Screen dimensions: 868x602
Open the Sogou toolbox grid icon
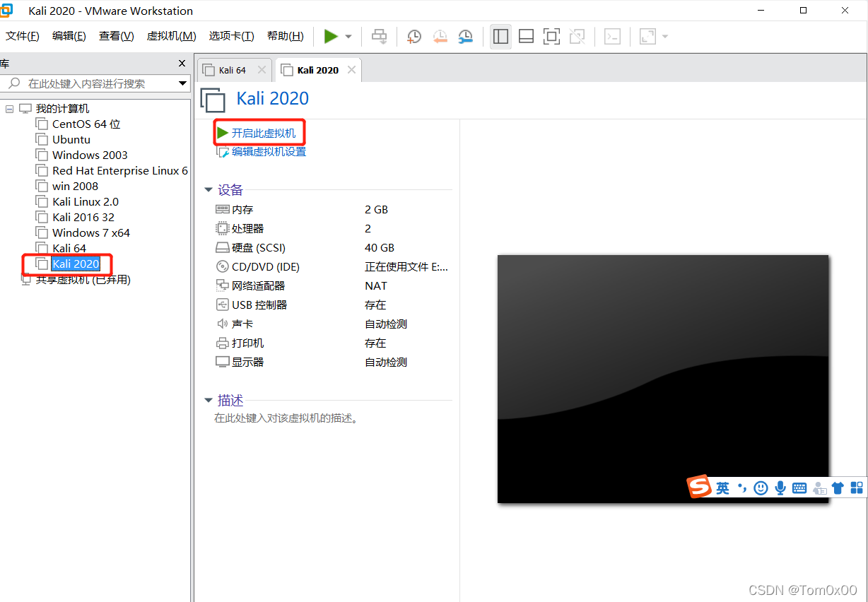pyautogui.click(x=857, y=488)
